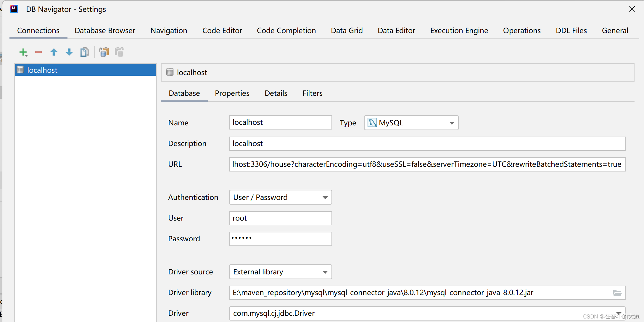Open the DDL Files settings section
Screen dimensions: 644x322
click(571, 30)
